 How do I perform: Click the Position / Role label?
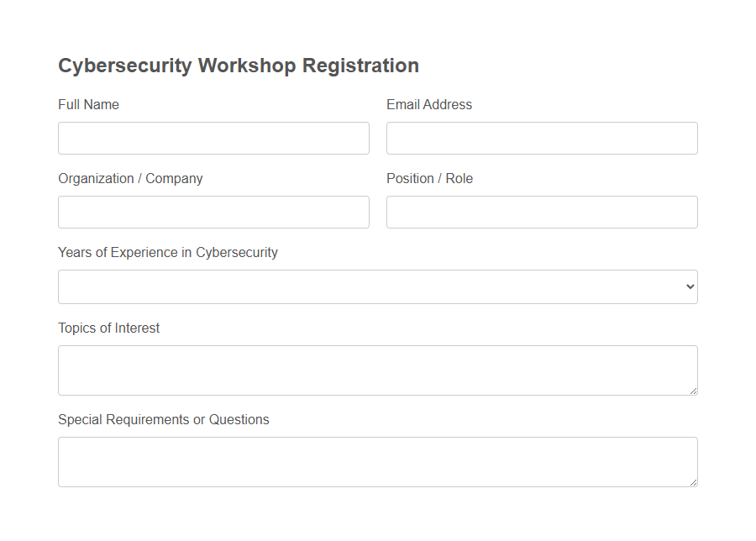pyautogui.click(x=429, y=178)
